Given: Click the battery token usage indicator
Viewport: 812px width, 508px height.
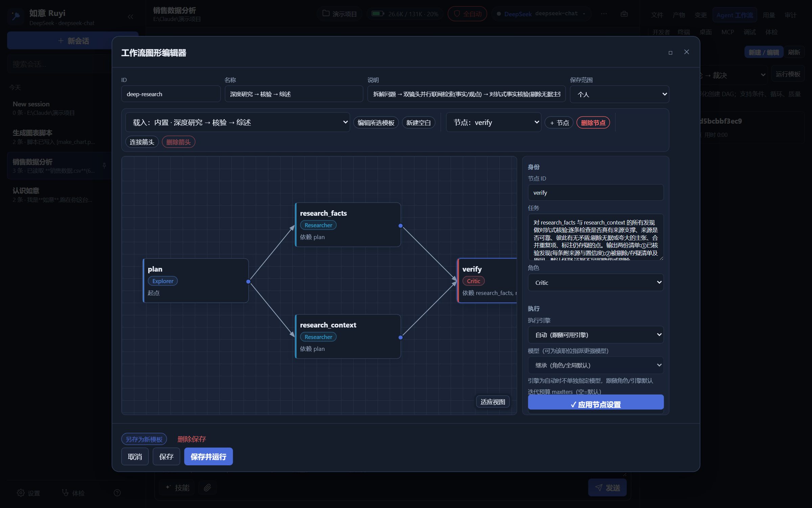Looking at the screenshot, I should pos(405,14).
